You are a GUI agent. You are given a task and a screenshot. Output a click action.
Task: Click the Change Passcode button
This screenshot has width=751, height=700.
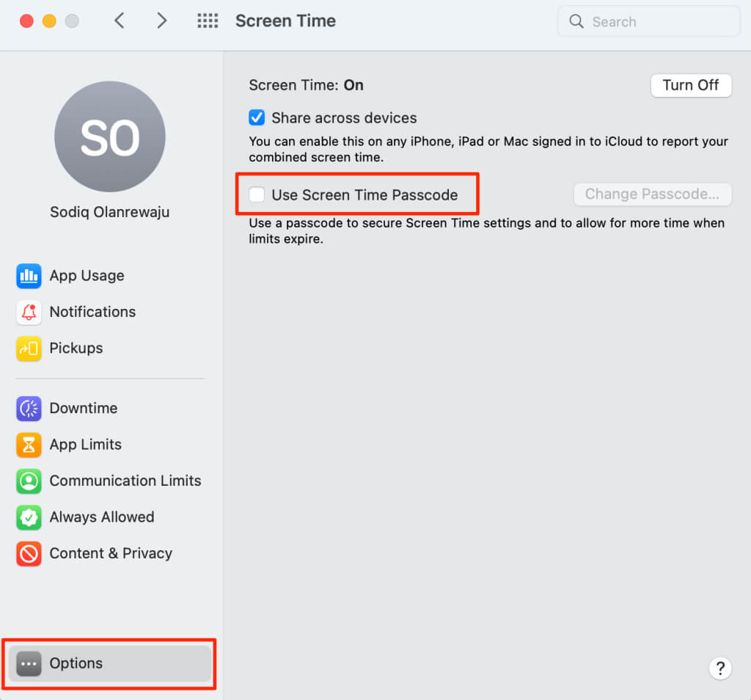click(652, 194)
